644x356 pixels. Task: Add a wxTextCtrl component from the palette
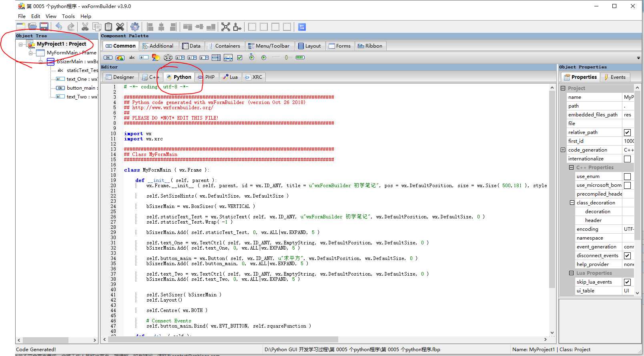pyautogui.click(x=144, y=58)
